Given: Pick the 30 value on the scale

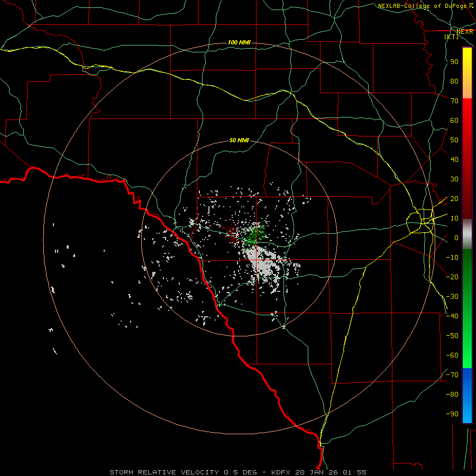Looking at the screenshot, I should 454,179.
